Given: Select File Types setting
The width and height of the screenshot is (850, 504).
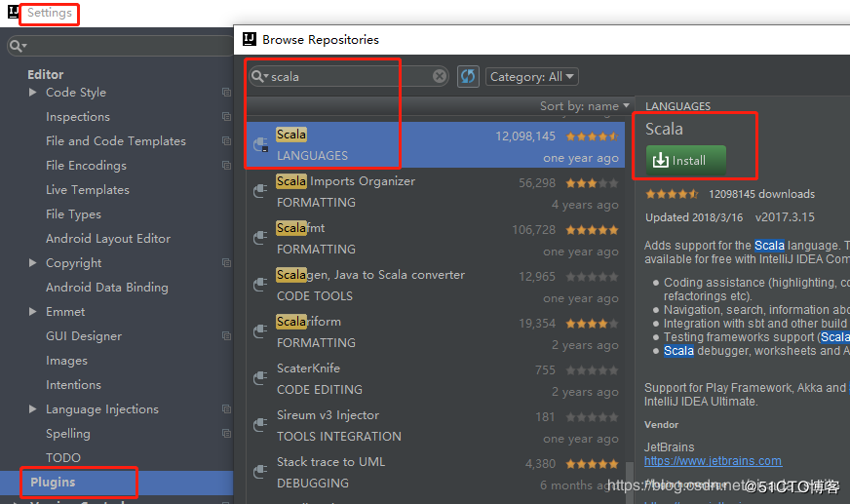Looking at the screenshot, I should [74, 214].
